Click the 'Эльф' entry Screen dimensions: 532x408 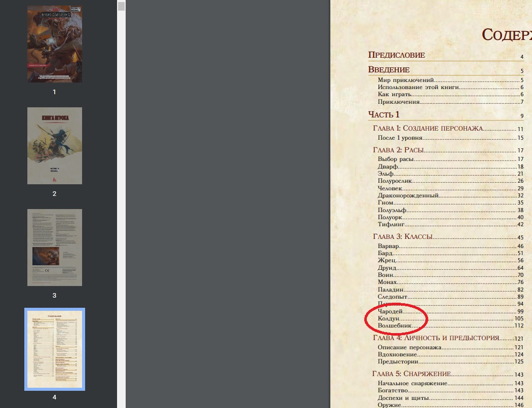(x=386, y=174)
